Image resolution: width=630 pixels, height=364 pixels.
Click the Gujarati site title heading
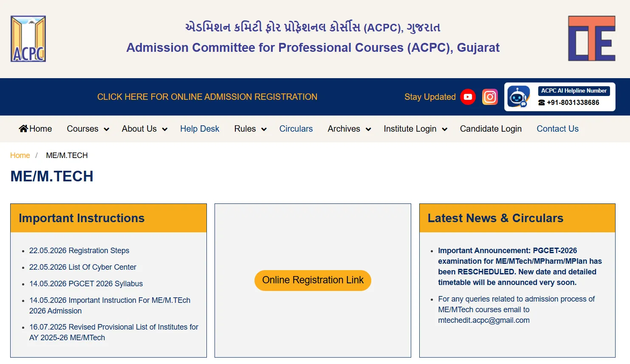pyautogui.click(x=313, y=27)
